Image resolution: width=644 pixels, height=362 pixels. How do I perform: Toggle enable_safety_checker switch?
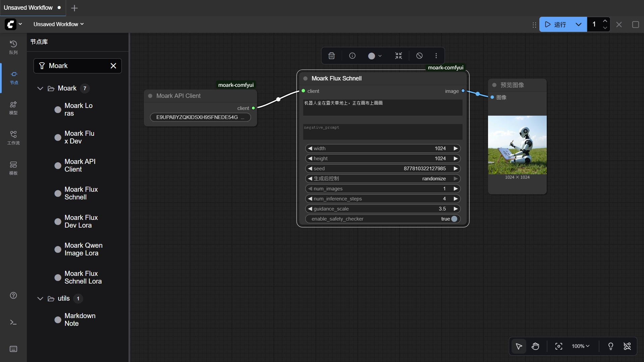pos(454,219)
